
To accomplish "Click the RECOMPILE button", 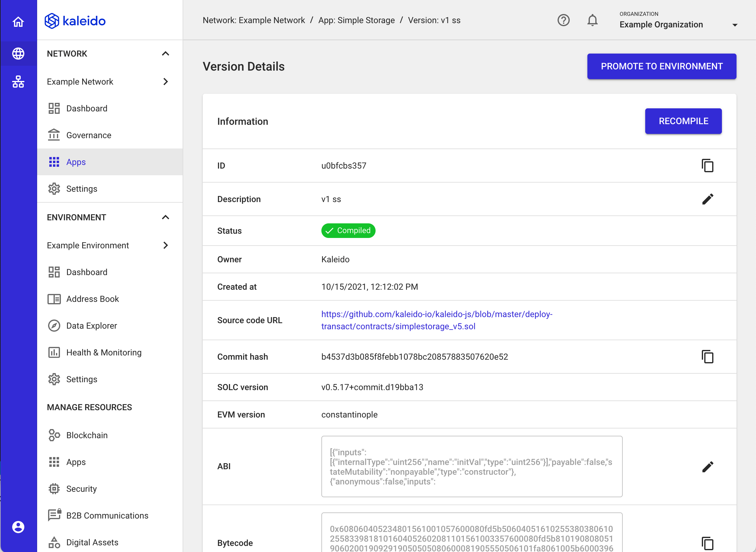I will (x=683, y=121).
